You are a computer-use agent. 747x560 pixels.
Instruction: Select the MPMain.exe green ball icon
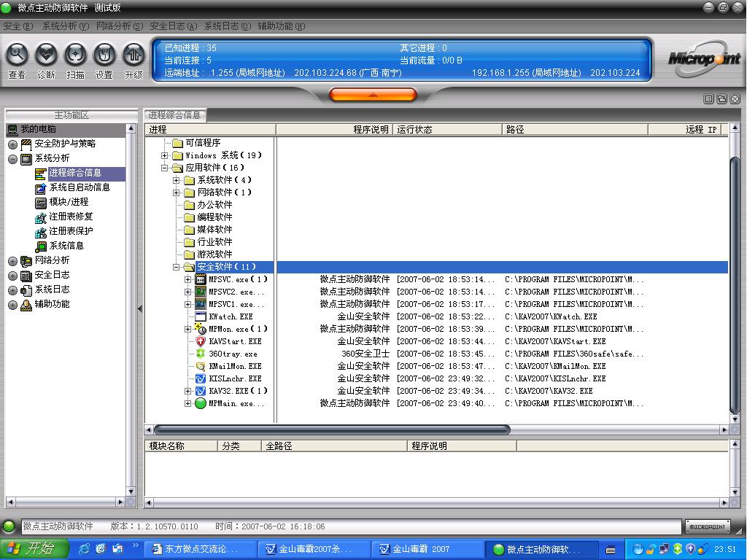[x=201, y=403]
